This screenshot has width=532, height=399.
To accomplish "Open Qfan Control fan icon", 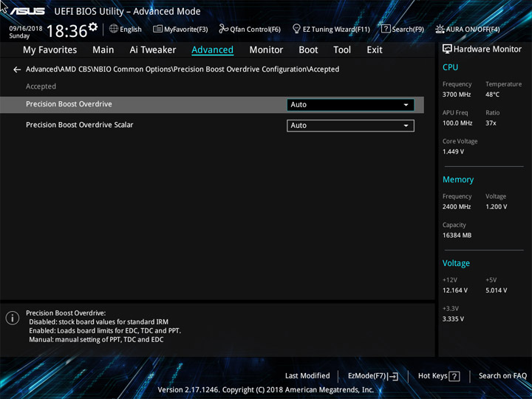I will (x=223, y=29).
